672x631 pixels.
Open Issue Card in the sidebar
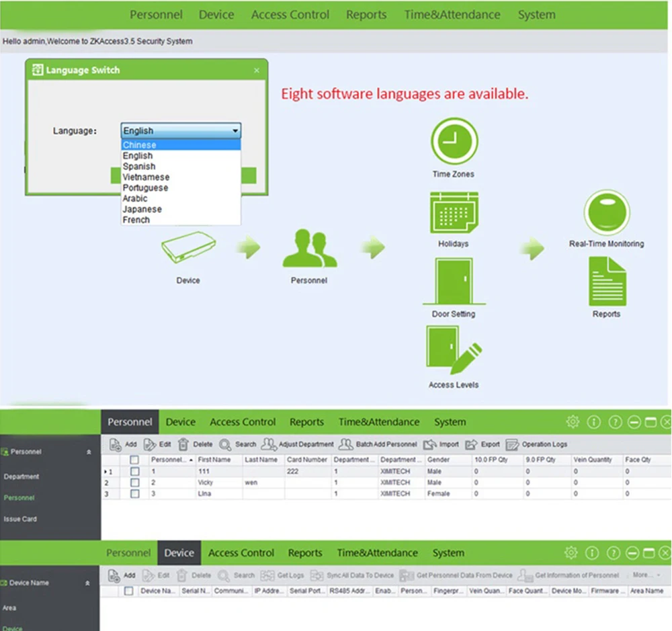point(20,519)
